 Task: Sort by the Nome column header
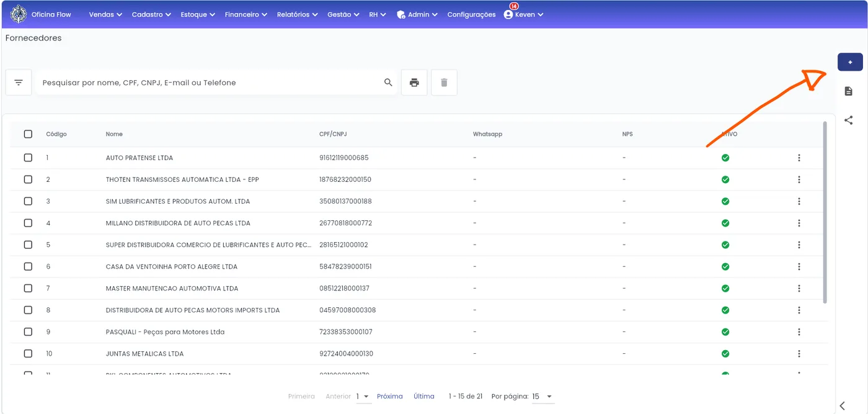[114, 134]
